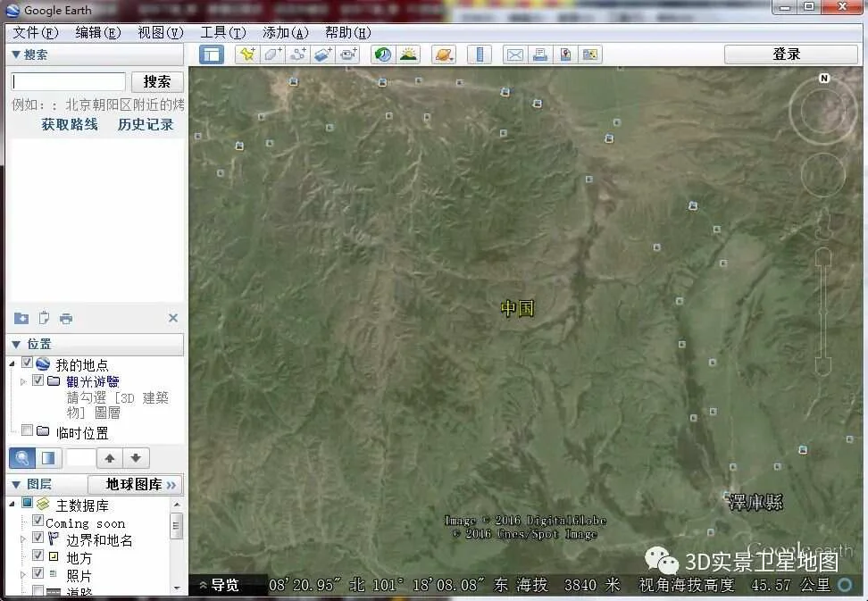Select the Add Polygon tool

coord(272,54)
